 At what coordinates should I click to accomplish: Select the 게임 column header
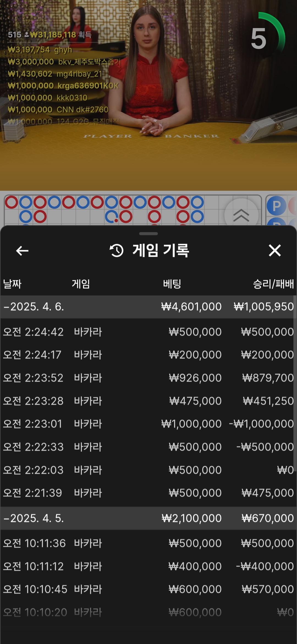[x=81, y=284]
